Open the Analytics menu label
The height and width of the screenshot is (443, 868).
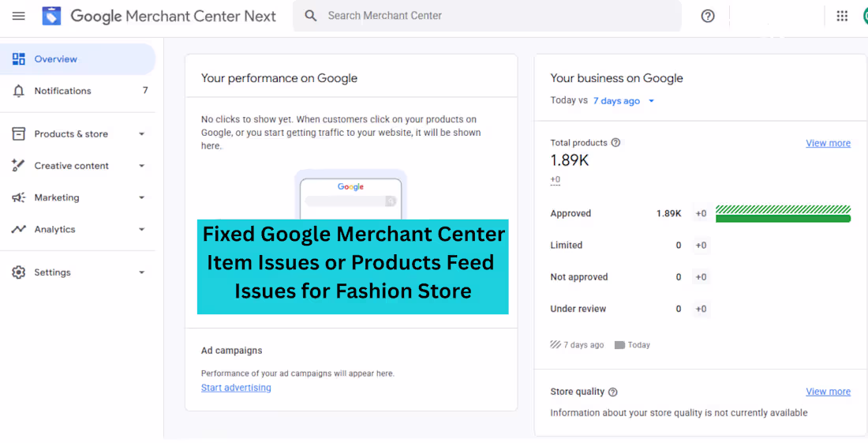[54, 229]
